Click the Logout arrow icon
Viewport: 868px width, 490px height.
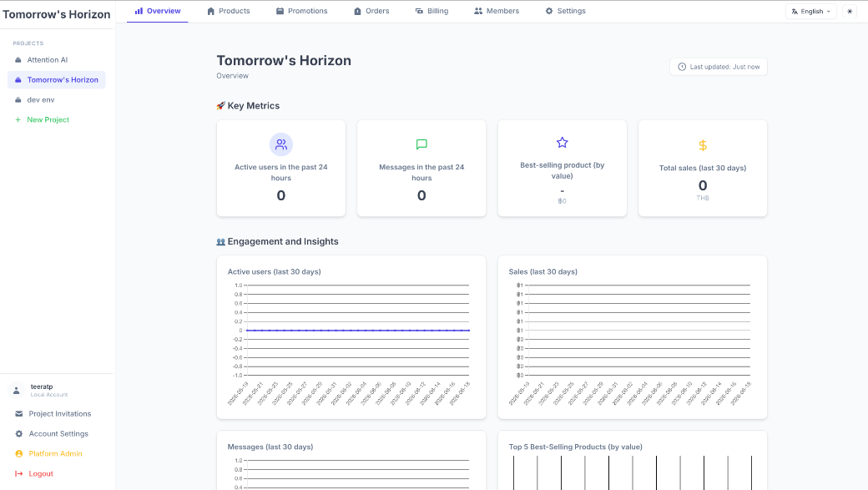point(19,473)
